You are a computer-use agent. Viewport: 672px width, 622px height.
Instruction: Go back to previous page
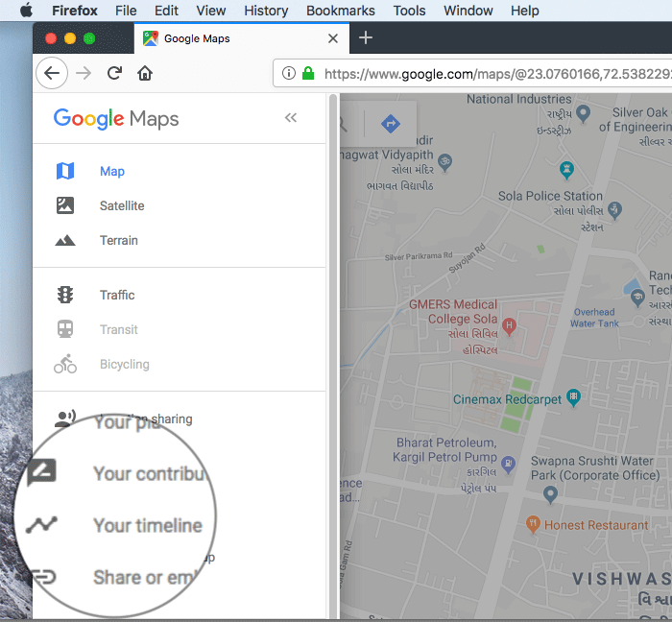pos(52,73)
